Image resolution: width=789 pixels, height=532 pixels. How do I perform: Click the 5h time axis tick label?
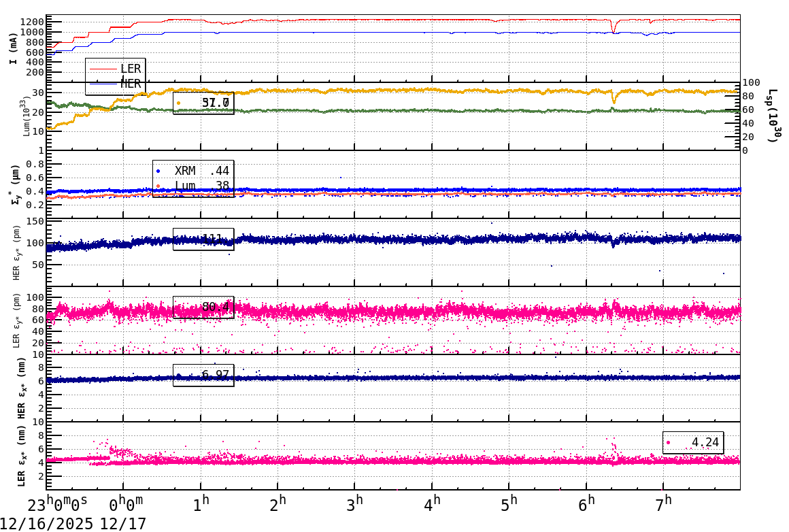(509, 504)
